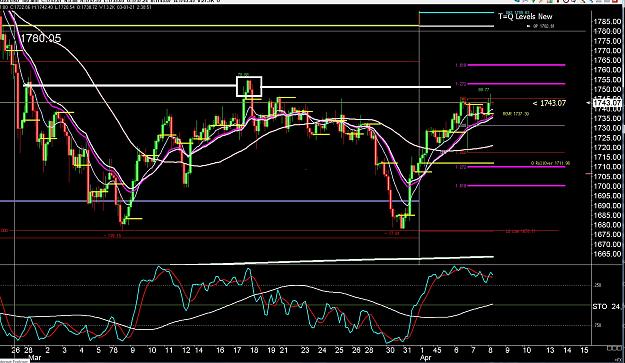Click date 23 on the time axis

click(305, 350)
